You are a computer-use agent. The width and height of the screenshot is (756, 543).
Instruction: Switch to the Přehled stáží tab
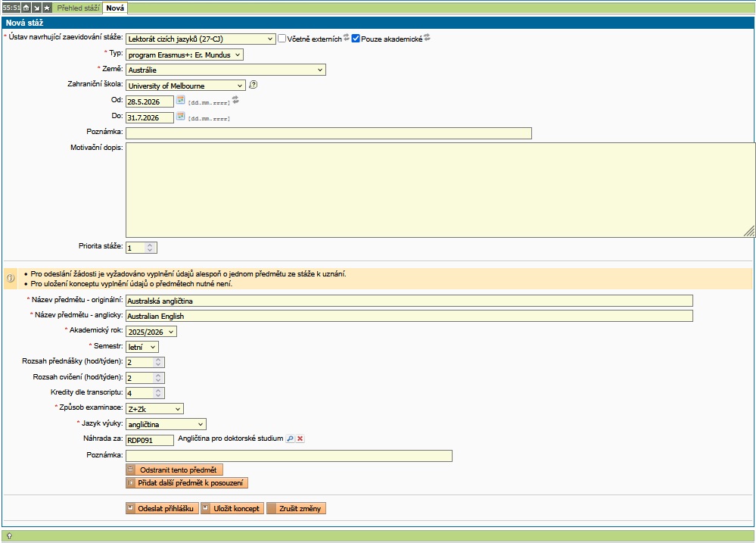(78, 8)
